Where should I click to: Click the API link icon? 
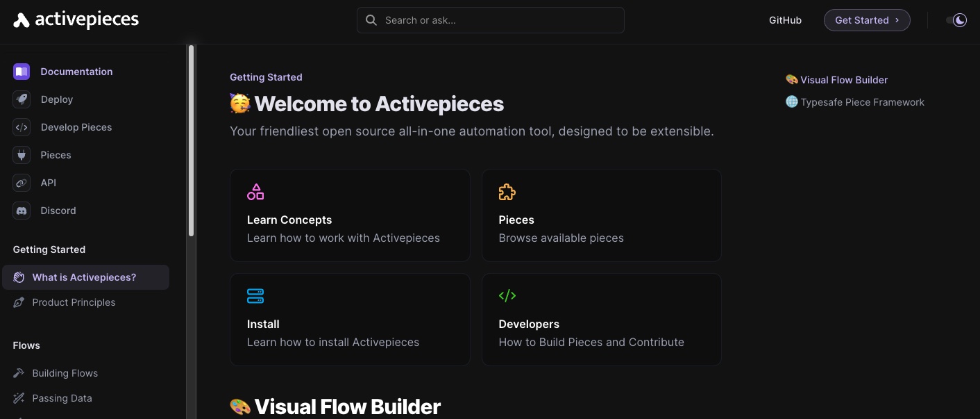[x=22, y=183]
